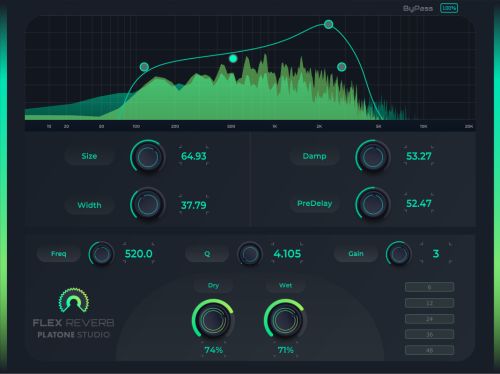This screenshot has width=500, height=374.
Task: Click the 100% scale button
Action: point(449,8)
